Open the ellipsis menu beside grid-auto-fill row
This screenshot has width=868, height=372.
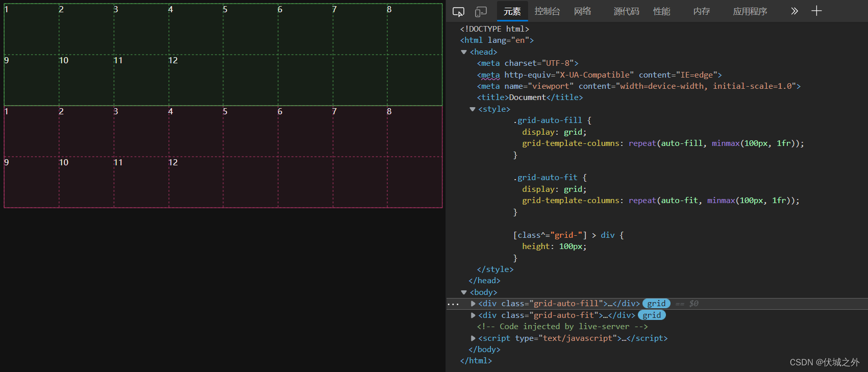(x=453, y=304)
